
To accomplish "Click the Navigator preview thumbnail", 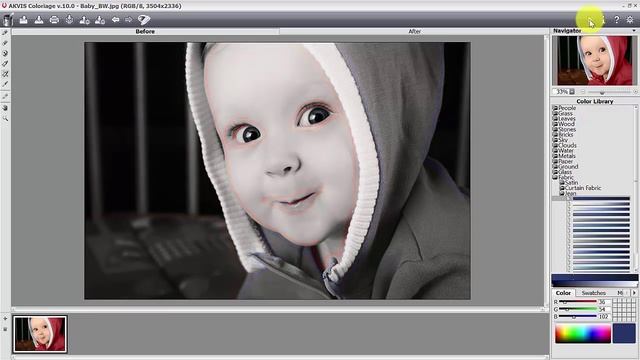I will pyautogui.click(x=594, y=60).
